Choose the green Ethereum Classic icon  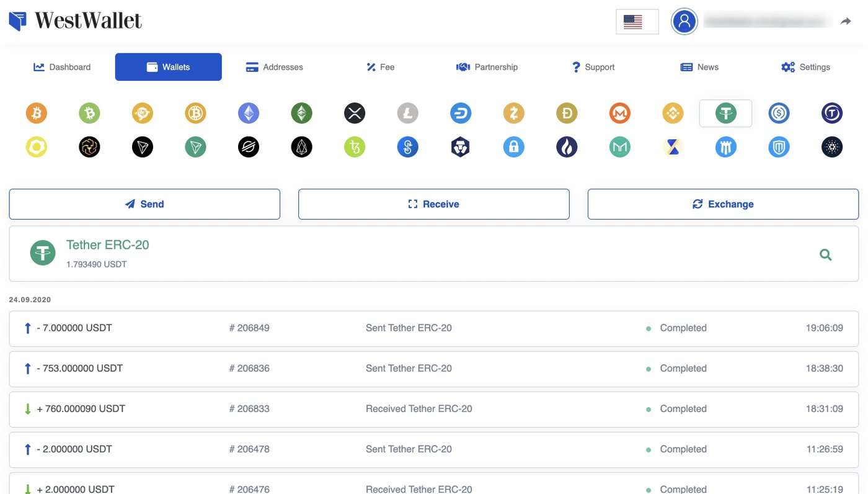(x=301, y=114)
